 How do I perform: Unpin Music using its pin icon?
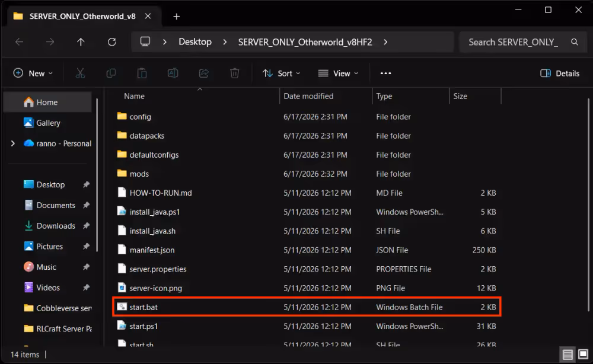tap(86, 267)
